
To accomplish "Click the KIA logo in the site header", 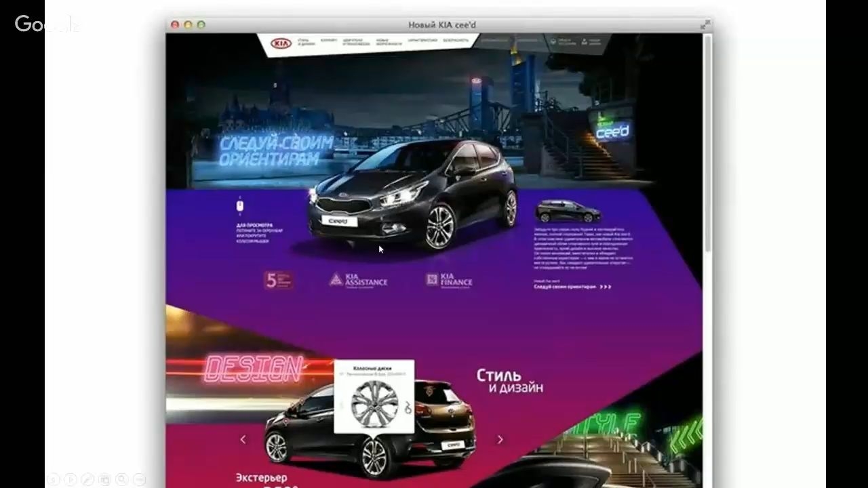I will 281,43.
